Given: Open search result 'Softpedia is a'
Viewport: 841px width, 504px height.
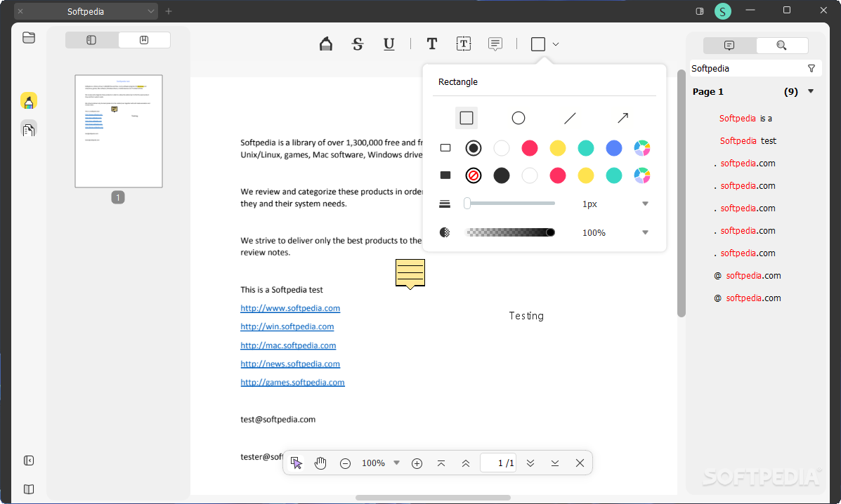Looking at the screenshot, I should pos(745,119).
